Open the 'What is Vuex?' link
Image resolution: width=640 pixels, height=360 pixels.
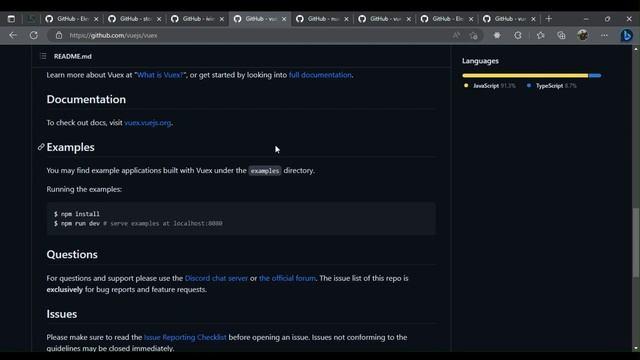pyautogui.click(x=160, y=75)
